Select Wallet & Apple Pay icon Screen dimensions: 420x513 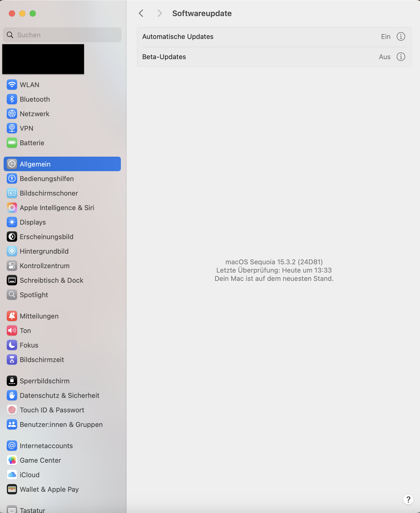click(12, 489)
